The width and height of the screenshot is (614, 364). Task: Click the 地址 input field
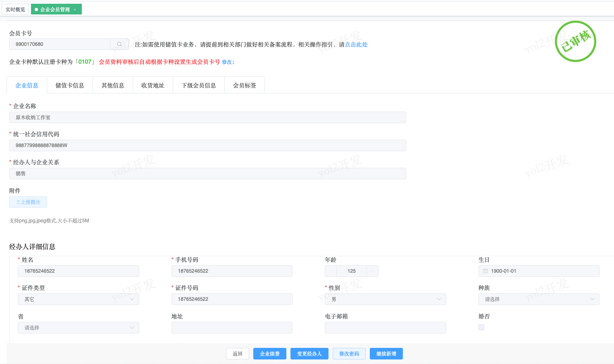[x=232, y=328]
